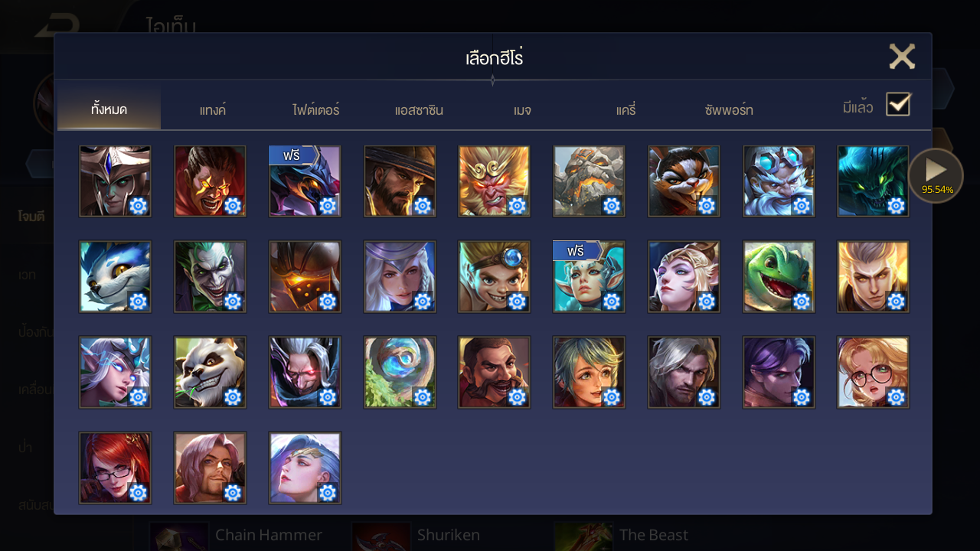The height and width of the screenshot is (551, 980).
Task: Click the play button showing 95.54%
Action: click(x=936, y=175)
